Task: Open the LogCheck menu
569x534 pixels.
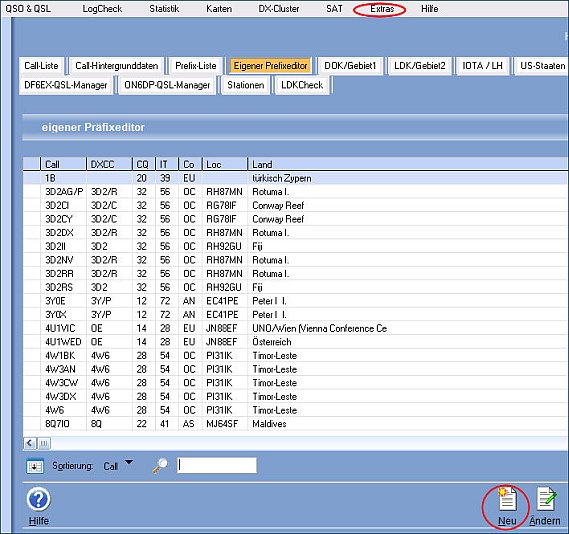Action: pyautogui.click(x=102, y=9)
